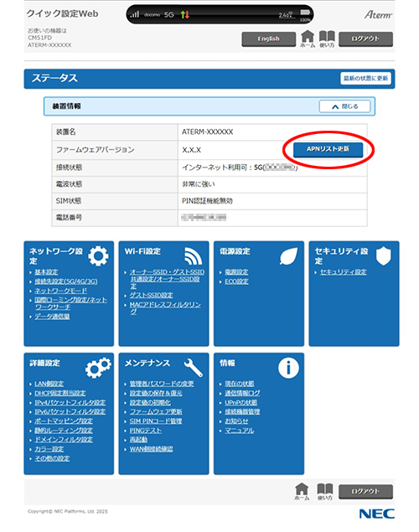The image size is (419, 532).
Task: Open SIM PINコード管理 link
Action: coord(156,421)
